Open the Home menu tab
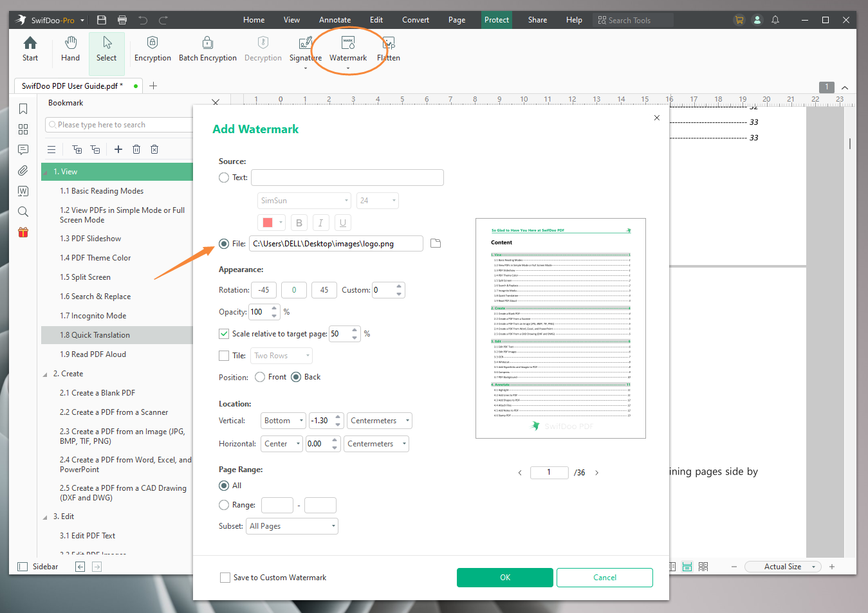Viewport: 868px width, 613px height. [x=254, y=20]
